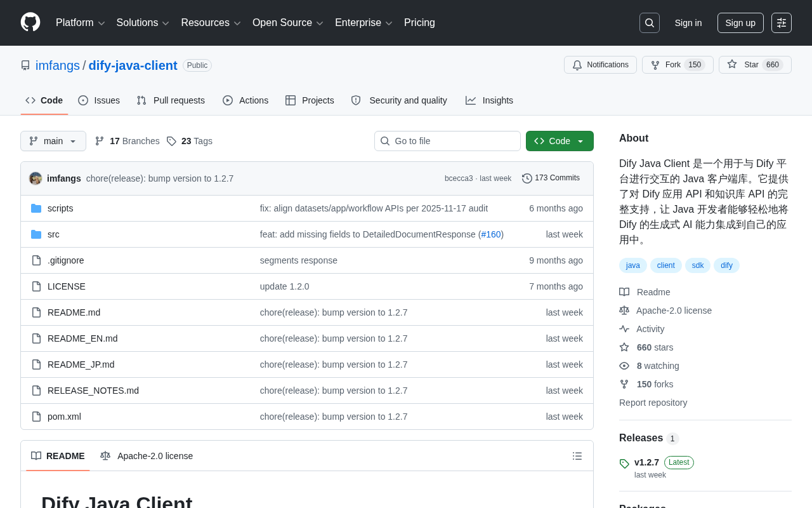Star the dify-java-client repository
The width and height of the screenshot is (812, 508).
[755, 65]
